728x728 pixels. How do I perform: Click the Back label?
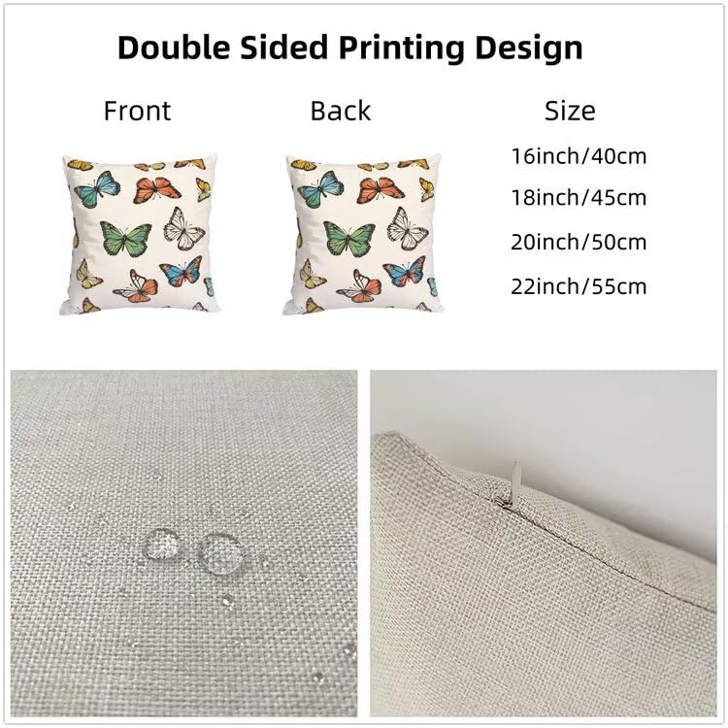point(341,111)
